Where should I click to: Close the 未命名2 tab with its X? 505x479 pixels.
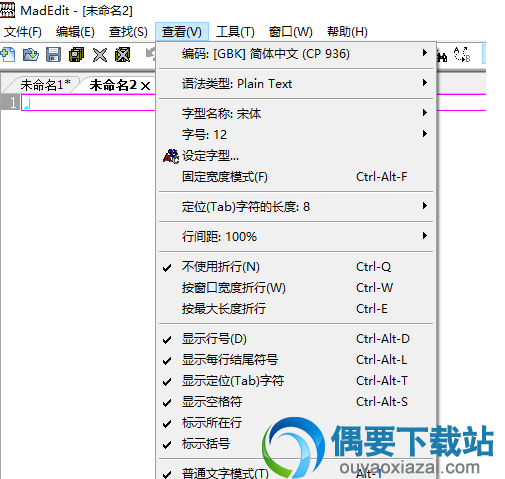[145, 86]
